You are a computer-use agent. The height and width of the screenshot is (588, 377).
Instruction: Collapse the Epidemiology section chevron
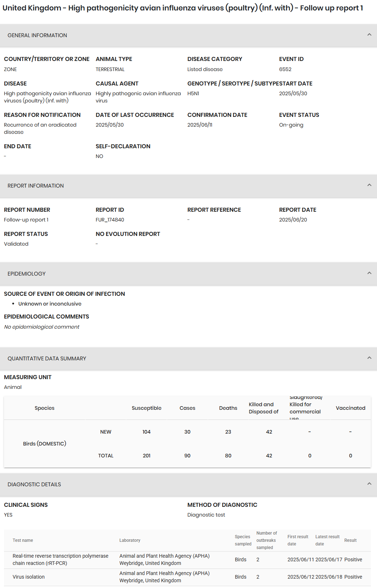point(369,273)
